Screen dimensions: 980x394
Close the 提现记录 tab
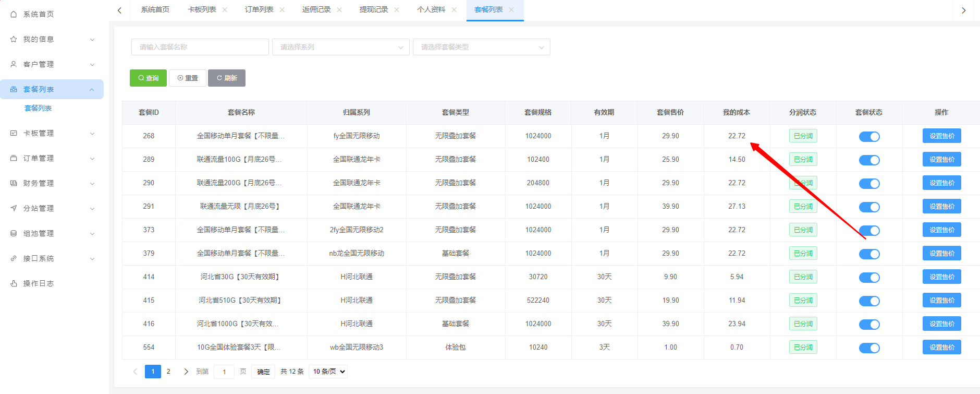tap(397, 10)
